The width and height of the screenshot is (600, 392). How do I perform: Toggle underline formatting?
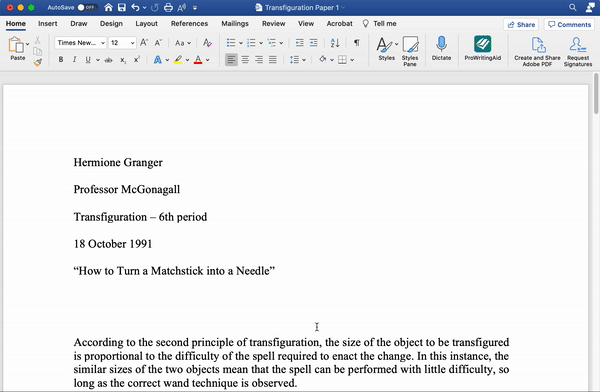88,59
